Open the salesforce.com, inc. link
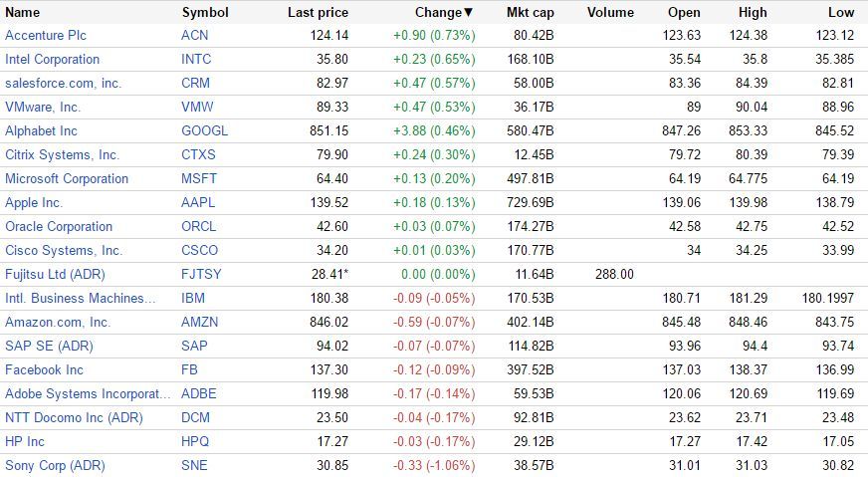Screen dimensions: 868x477 (x=63, y=83)
